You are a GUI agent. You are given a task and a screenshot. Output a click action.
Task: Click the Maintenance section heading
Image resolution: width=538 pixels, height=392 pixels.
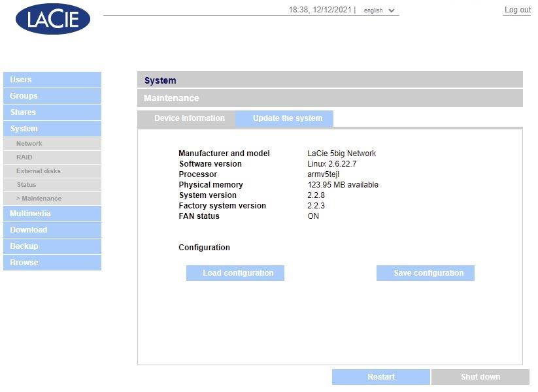tap(171, 99)
